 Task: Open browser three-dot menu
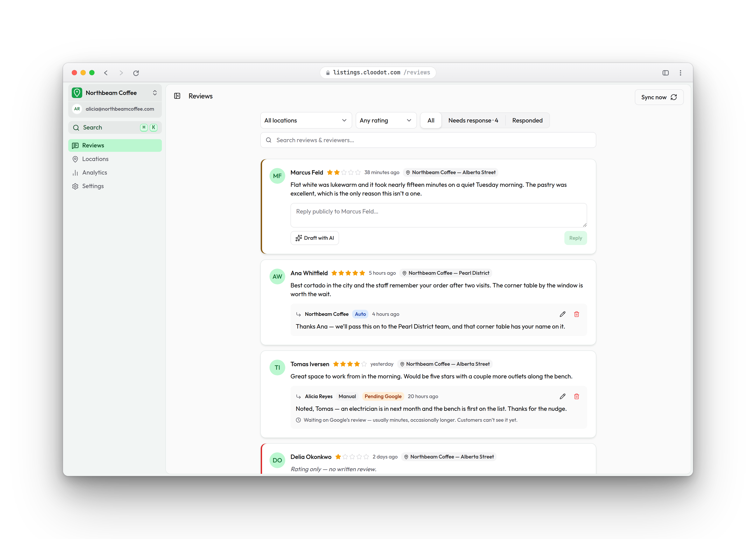pyautogui.click(x=680, y=73)
